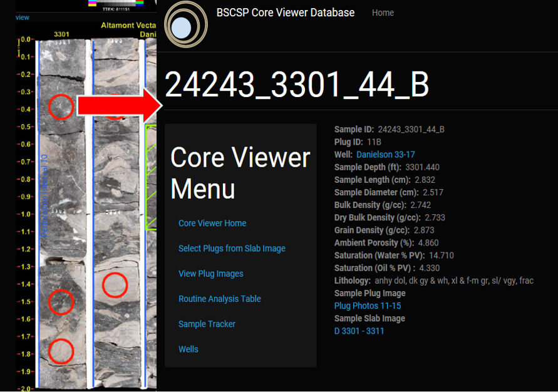Screen dimensions: 558x392
Task: Open the Wells menu link
Action: click(x=188, y=349)
